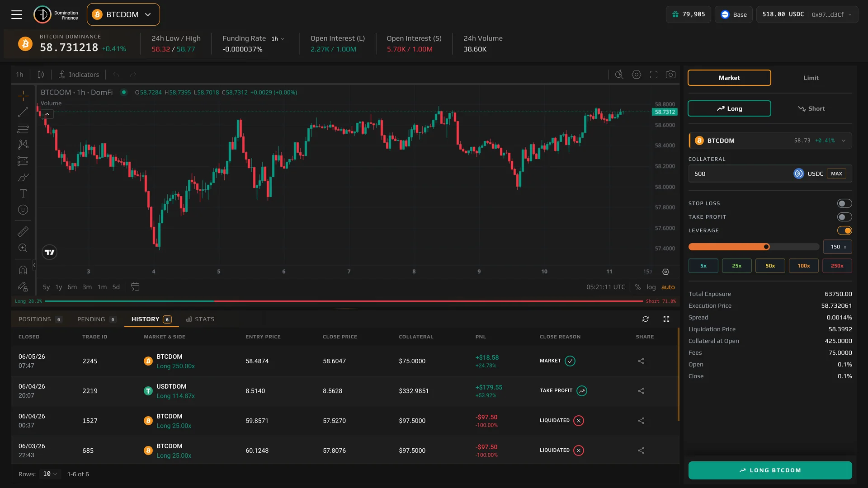Click the Domination Finance logo
The image size is (868, 488).
(x=56, y=15)
